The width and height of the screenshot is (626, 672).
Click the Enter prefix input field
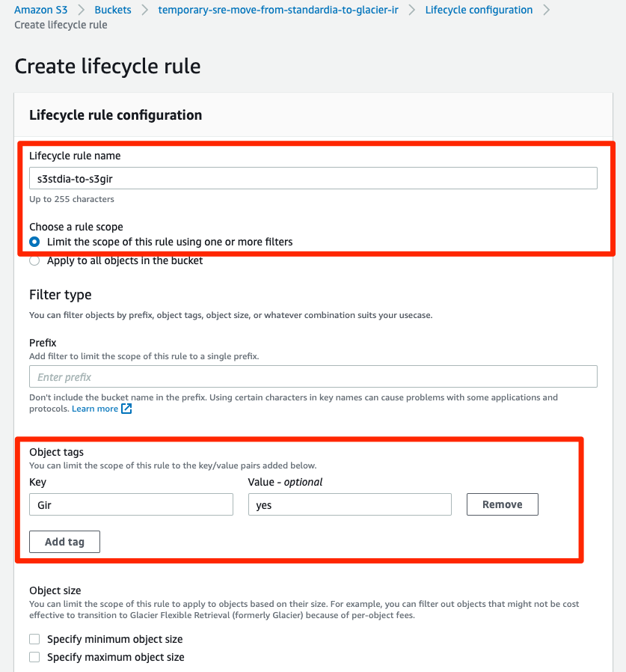coord(313,376)
